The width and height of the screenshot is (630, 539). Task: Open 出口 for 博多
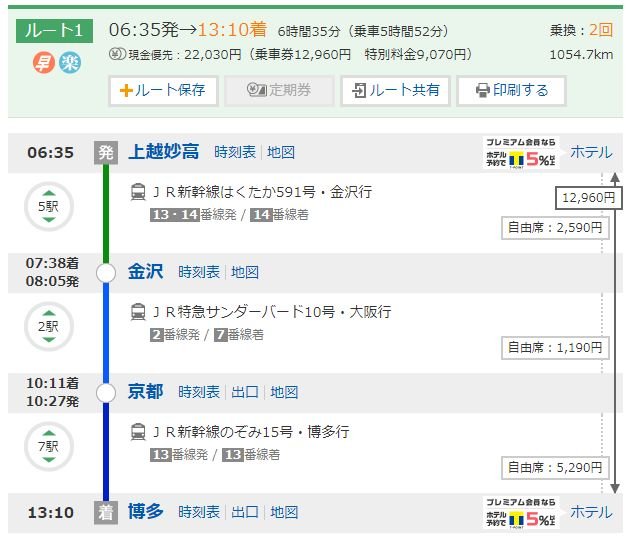coord(245,512)
